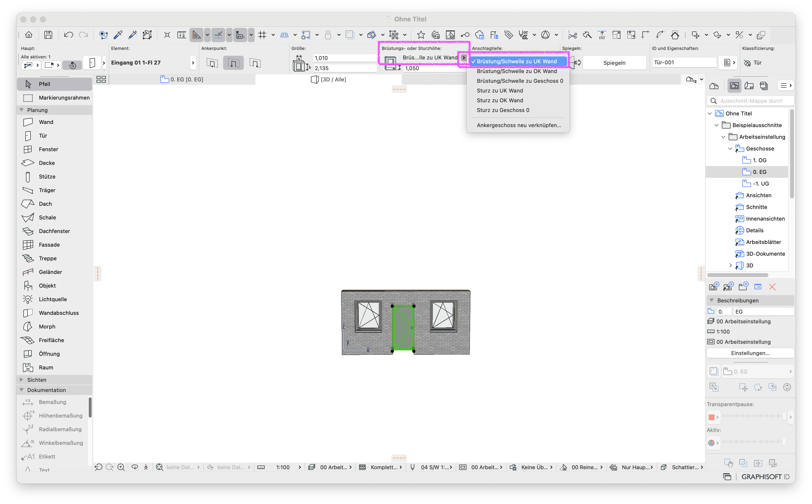Click the door width field 1,010
Viewport: 812px width, 504px height.
(345, 58)
